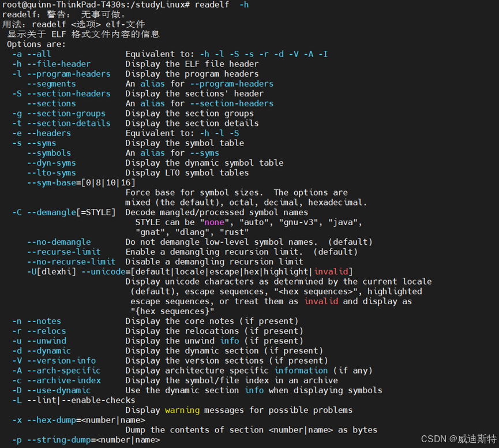The height and width of the screenshot is (448, 499).
Task: Click the option '--no-demangle'
Action: pos(59,242)
